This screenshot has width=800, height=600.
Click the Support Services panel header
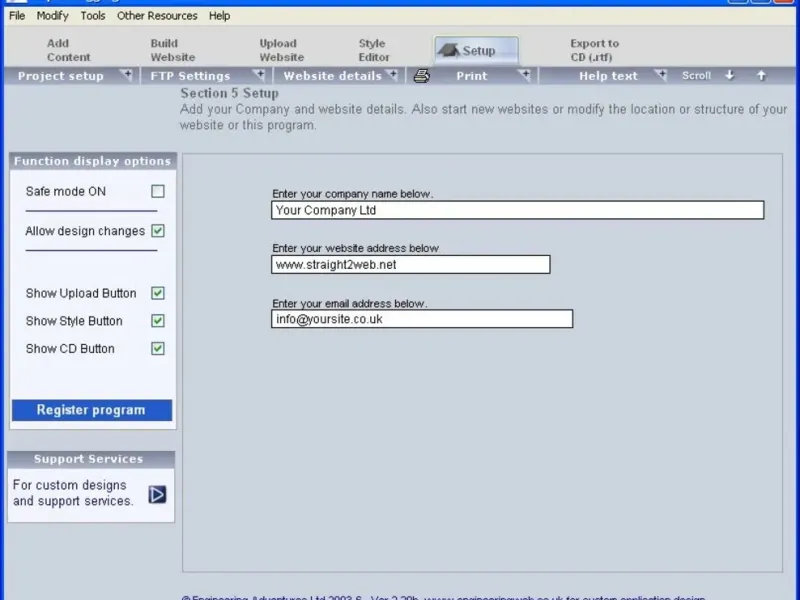[x=91, y=459]
